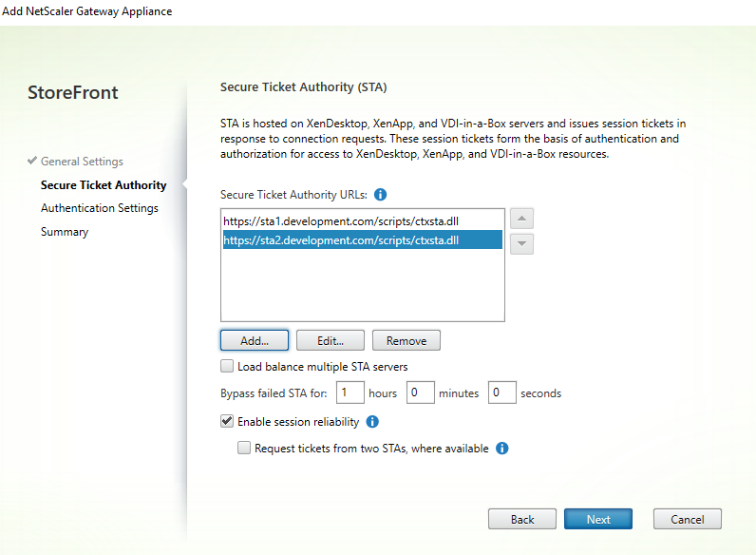The height and width of the screenshot is (555, 756).
Task: Click the Add... button
Action: 254,340
